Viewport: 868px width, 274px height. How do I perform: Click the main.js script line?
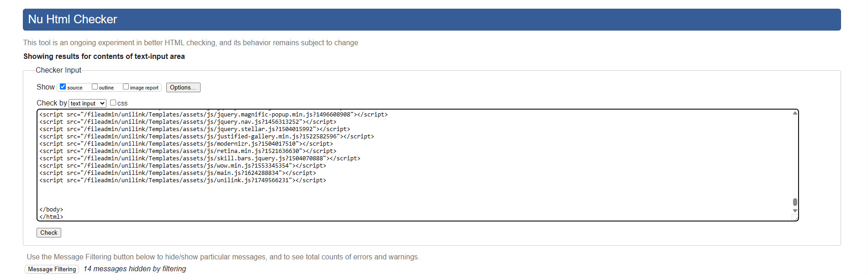(x=178, y=173)
